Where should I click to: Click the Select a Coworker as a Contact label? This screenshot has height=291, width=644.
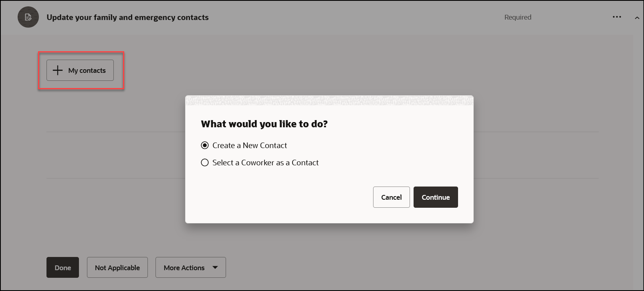265,163
